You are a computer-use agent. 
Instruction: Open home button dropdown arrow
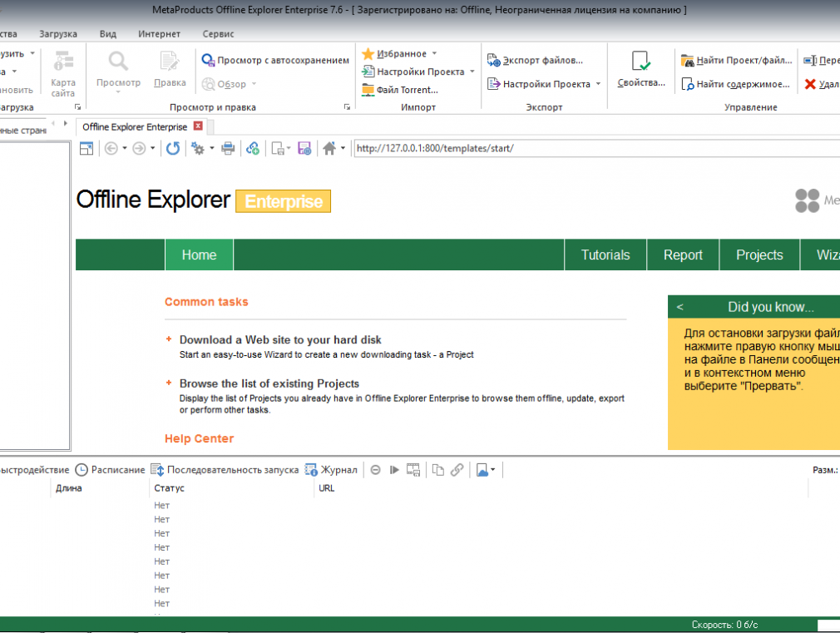[x=343, y=148]
